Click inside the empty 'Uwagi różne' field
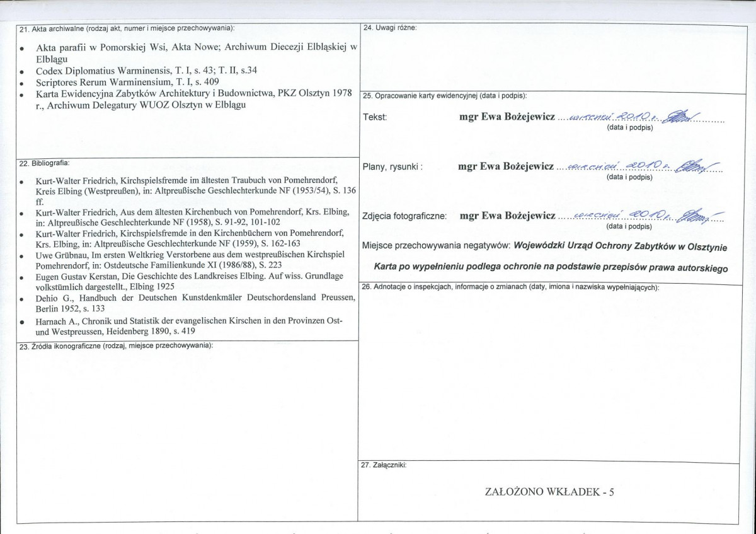 (x=548, y=60)
